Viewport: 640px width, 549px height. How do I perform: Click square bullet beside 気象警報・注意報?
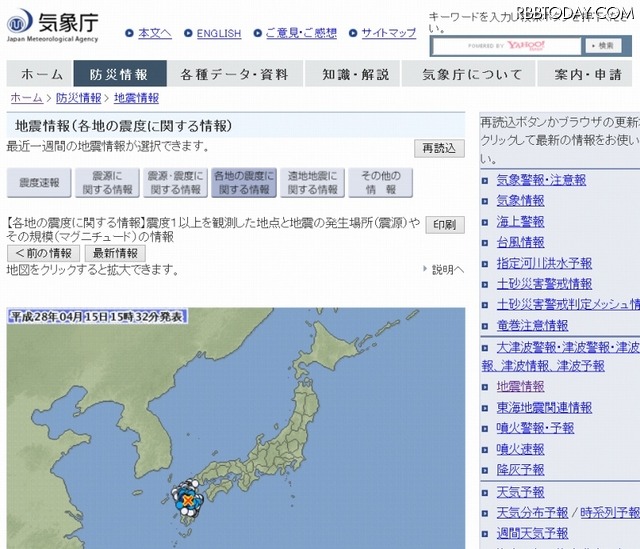pos(485,180)
